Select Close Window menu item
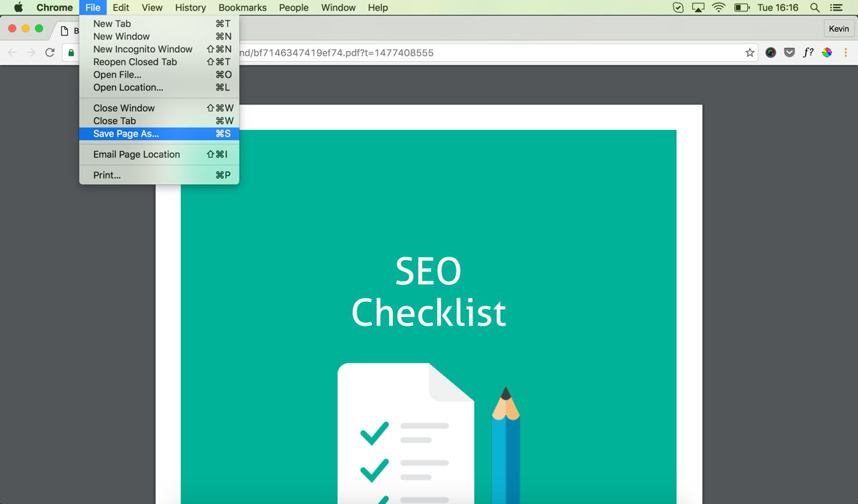This screenshot has width=858, height=504. [x=159, y=108]
